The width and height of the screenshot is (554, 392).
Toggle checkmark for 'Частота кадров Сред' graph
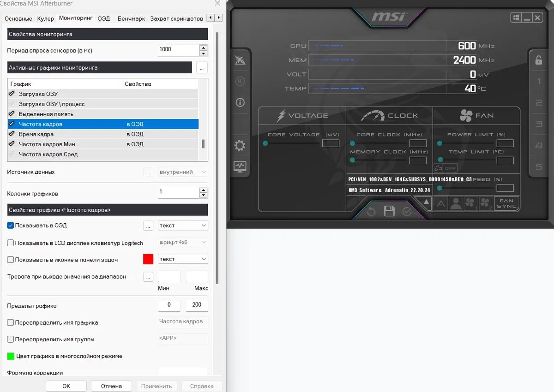point(12,154)
